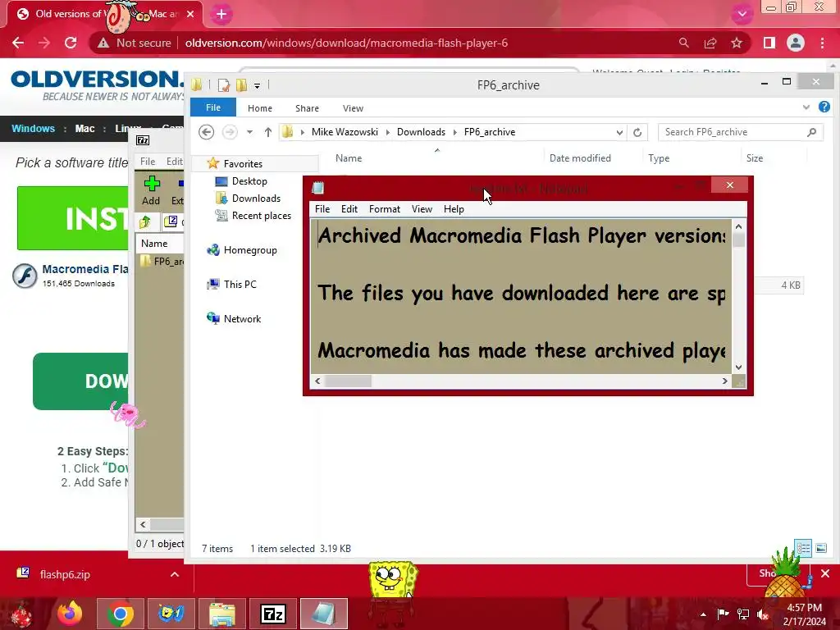Image resolution: width=840 pixels, height=630 pixels.
Task: Open the Explorer Home tab
Action: (260, 108)
